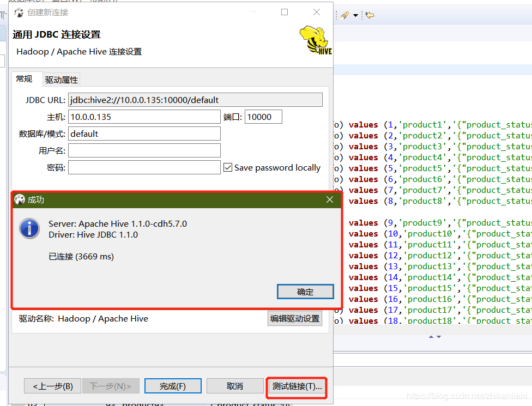
Task: Click the 数据库/模式 field containing default
Action: pyautogui.click(x=144, y=134)
